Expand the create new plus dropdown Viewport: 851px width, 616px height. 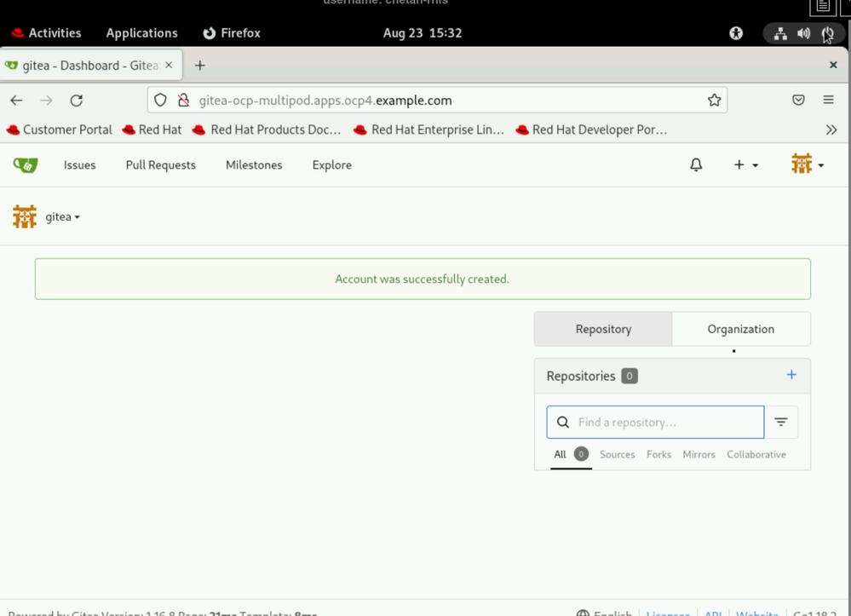[745, 165]
